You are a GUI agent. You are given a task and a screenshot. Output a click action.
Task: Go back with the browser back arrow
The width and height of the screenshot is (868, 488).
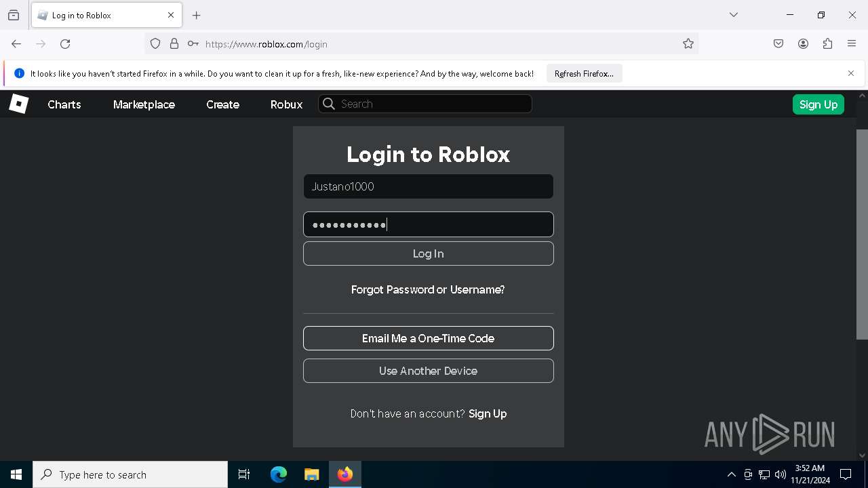click(x=16, y=44)
